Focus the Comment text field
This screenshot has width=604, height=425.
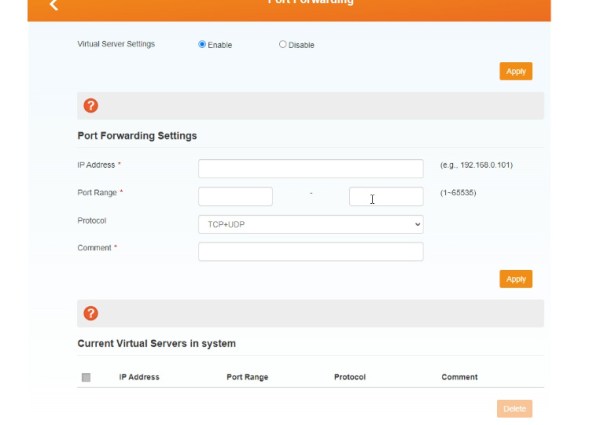[x=310, y=251]
